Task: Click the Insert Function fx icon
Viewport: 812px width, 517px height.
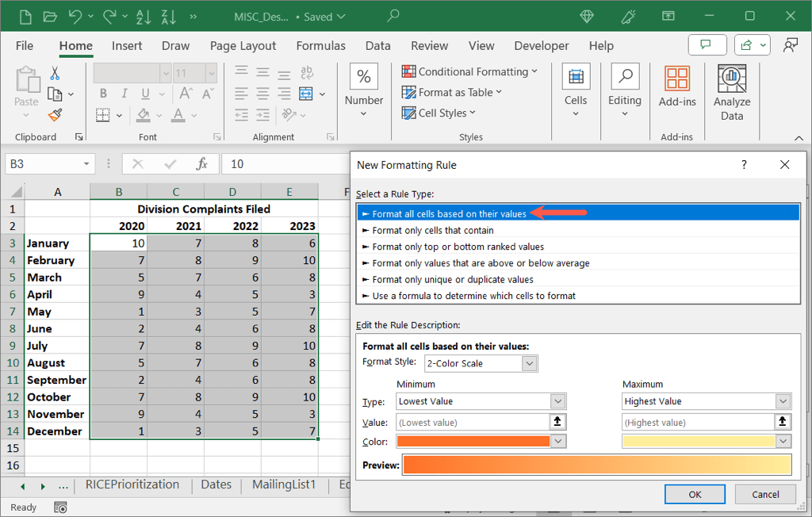Action: 202,164
